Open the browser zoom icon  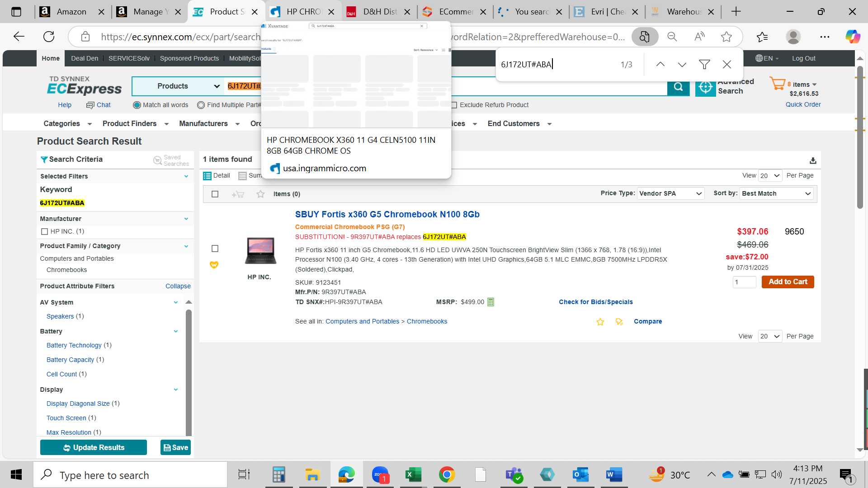coord(672,37)
